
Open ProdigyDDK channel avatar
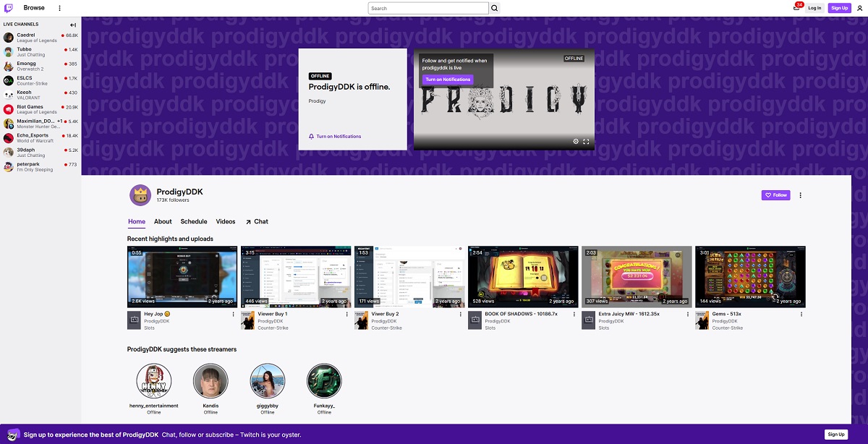140,195
